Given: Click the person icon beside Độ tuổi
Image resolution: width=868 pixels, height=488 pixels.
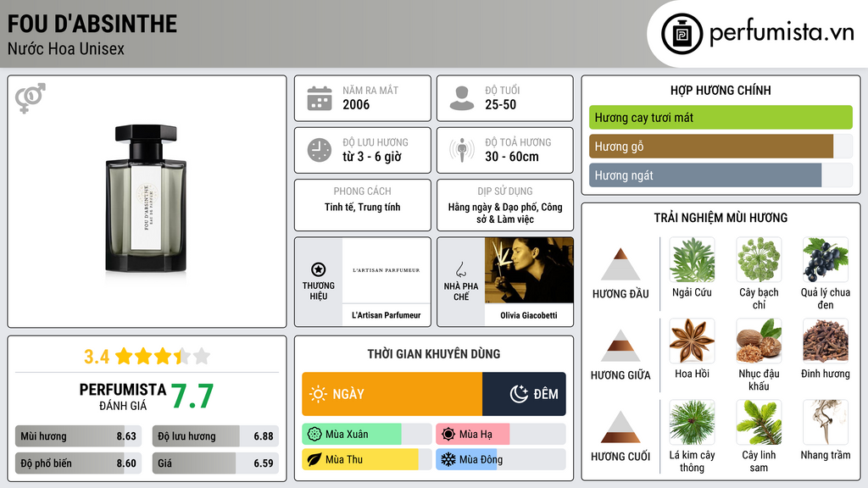Looking at the screenshot, I should pos(462,98).
